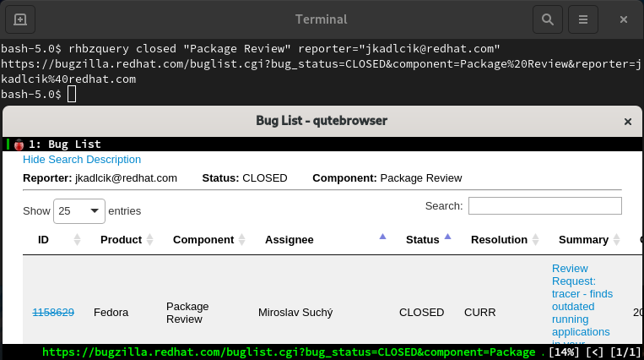
Task: Click the terminal search icon
Action: coord(547,19)
